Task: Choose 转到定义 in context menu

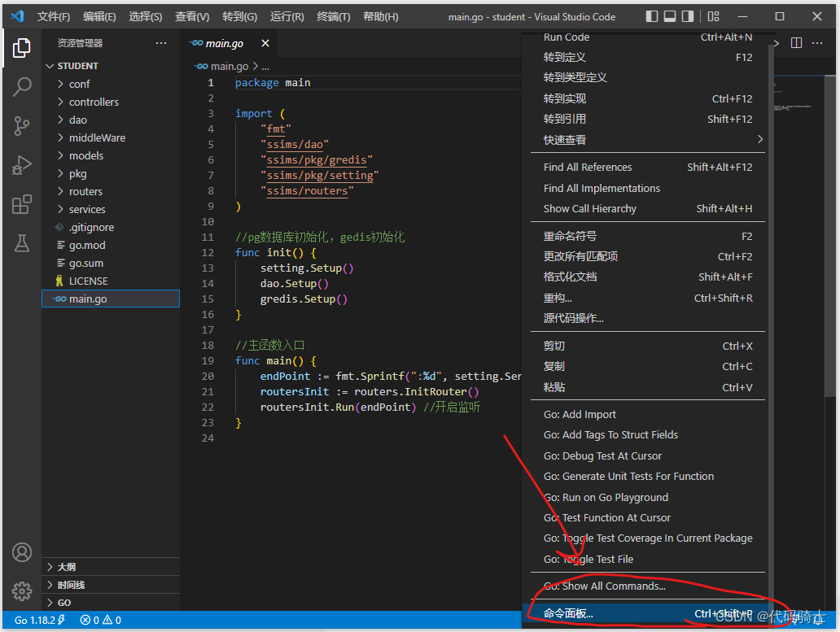Action: (x=648, y=57)
